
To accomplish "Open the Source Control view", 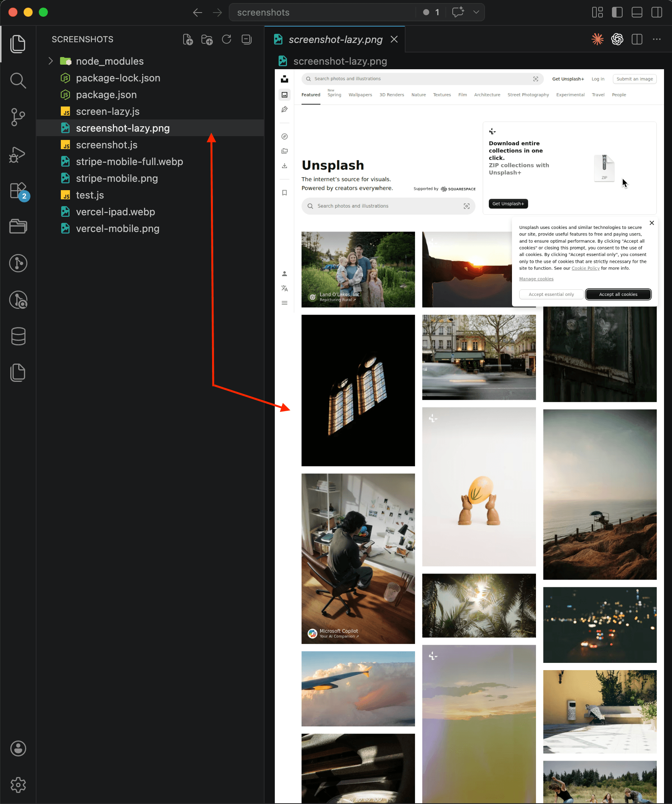I will point(18,118).
